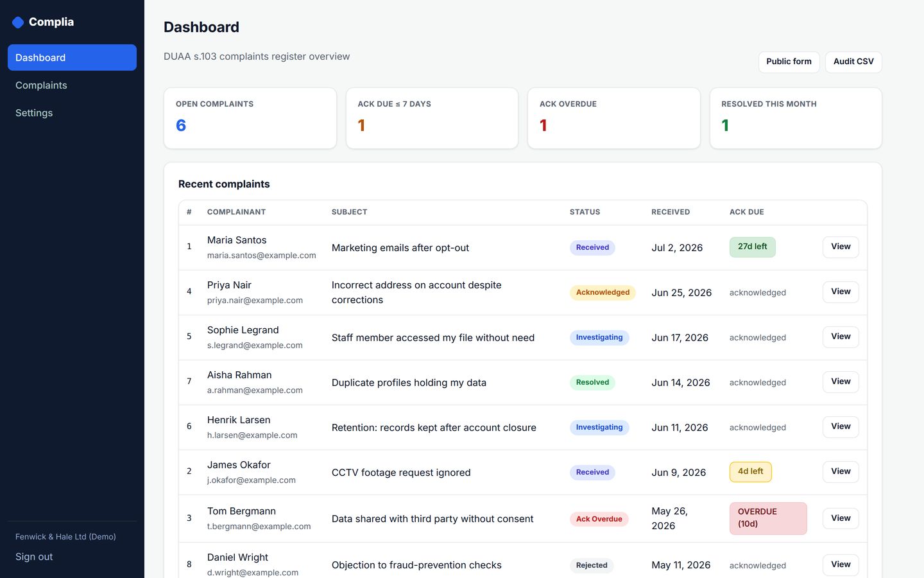This screenshot has width=924, height=578.
Task: Click subject 'Marketing emails after opt-out'
Action: (400, 248)
